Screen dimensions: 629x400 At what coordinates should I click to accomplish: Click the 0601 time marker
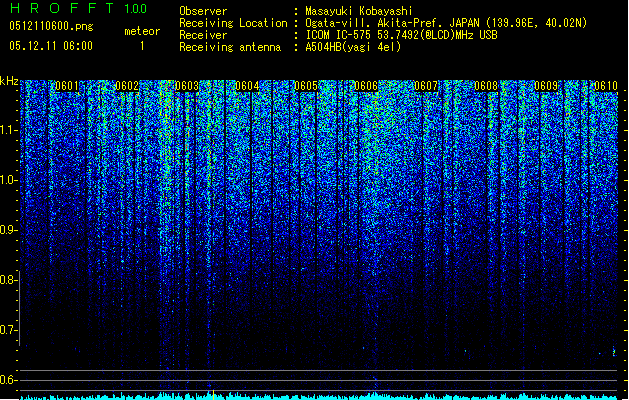tap(67, 86)
